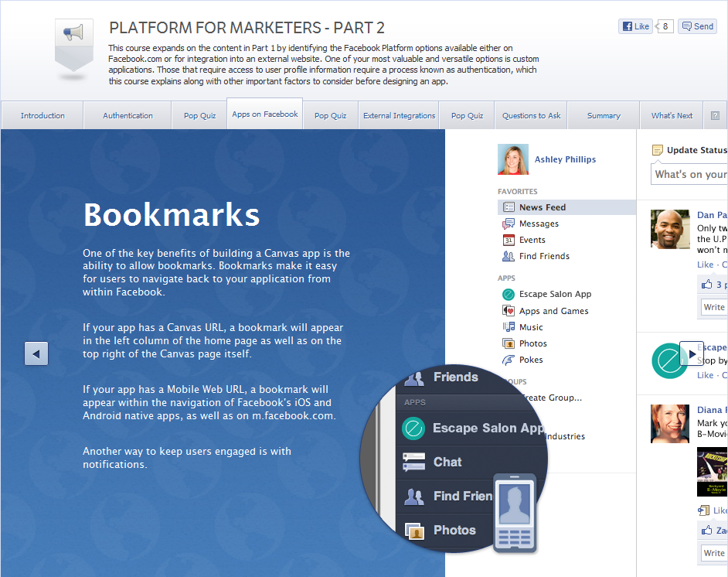Click the Messages speech bubble icon

(509, 224)
